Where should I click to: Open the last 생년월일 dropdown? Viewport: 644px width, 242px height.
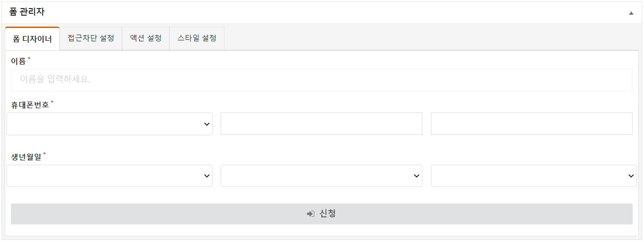point(534,176)
